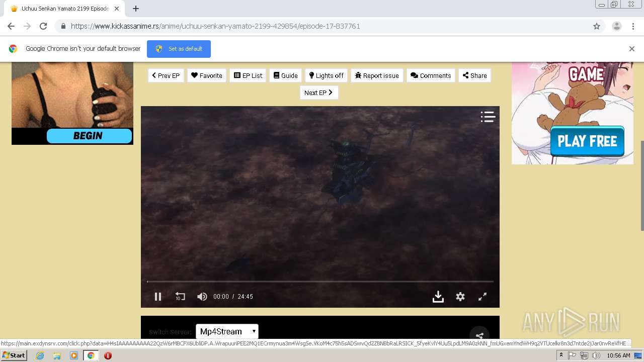Viewport: 644px width, 362px height.
Task: Open the EP List
Action: 248,75
